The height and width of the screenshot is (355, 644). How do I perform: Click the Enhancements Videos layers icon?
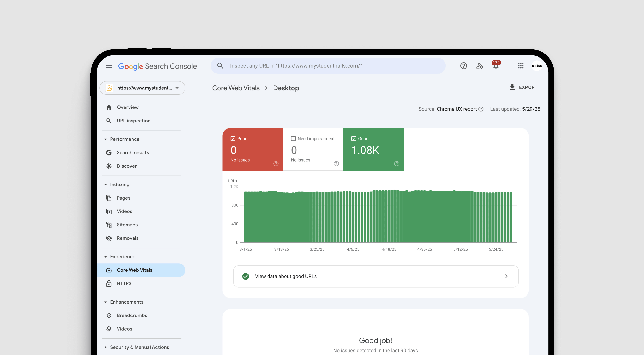click(109, 329)
